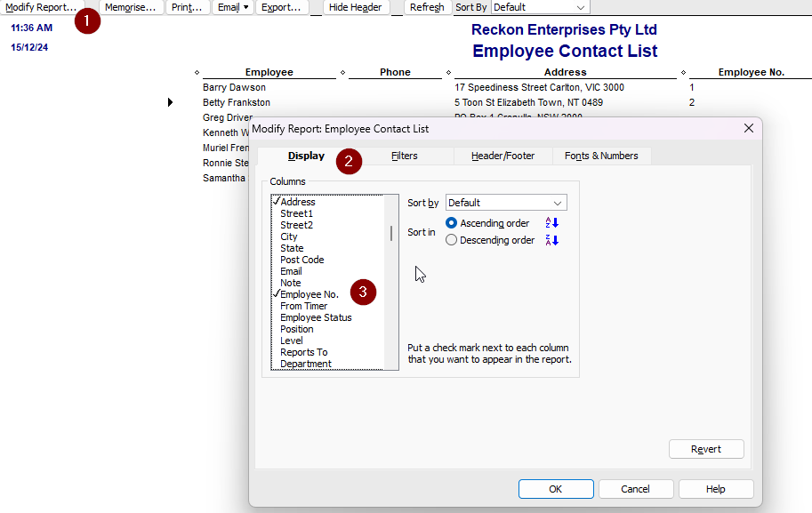Select Descending order radio button

tap(451, 240)
